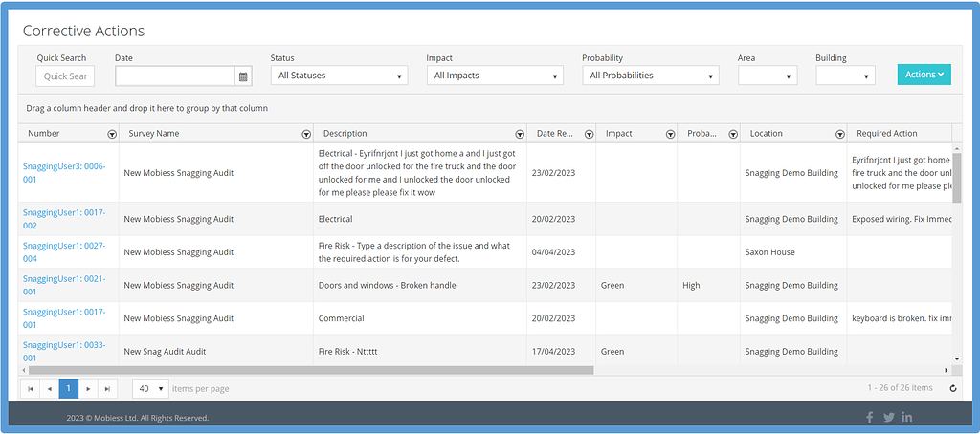
Task: Expand the All Impacts dropdown
Action: [x=495, y=76]
